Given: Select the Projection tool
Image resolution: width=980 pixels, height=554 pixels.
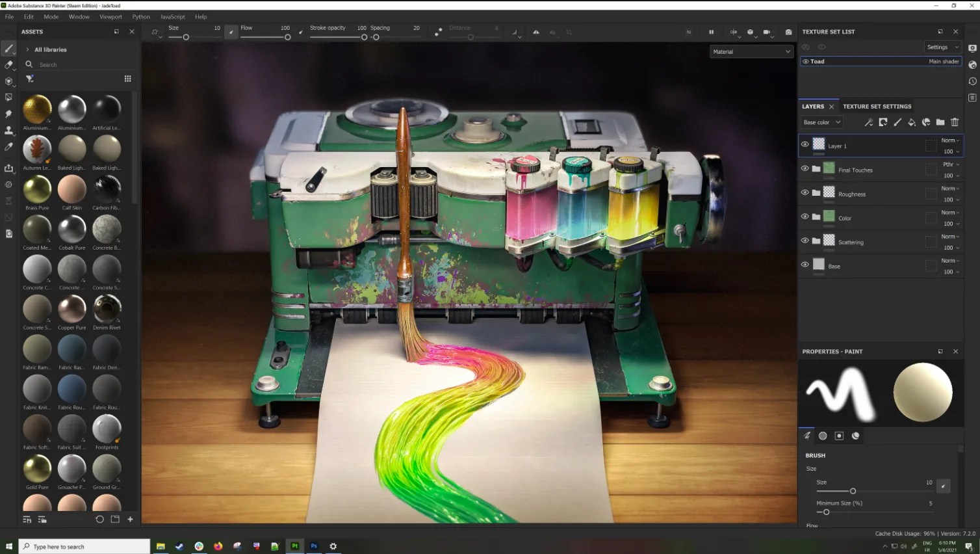Looking at the screenshot, I should pos(8,81).
